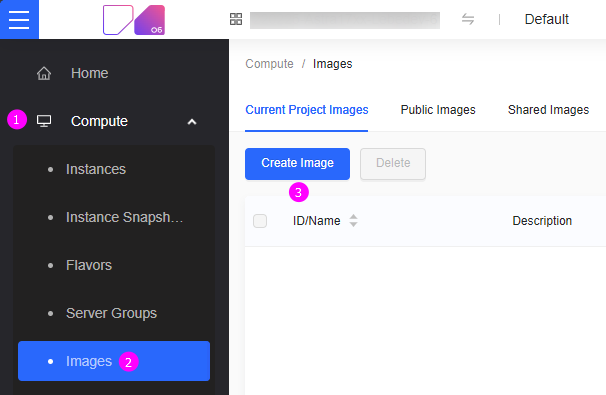
Task: Click the Default domain label
Action: tap(546, 19)
